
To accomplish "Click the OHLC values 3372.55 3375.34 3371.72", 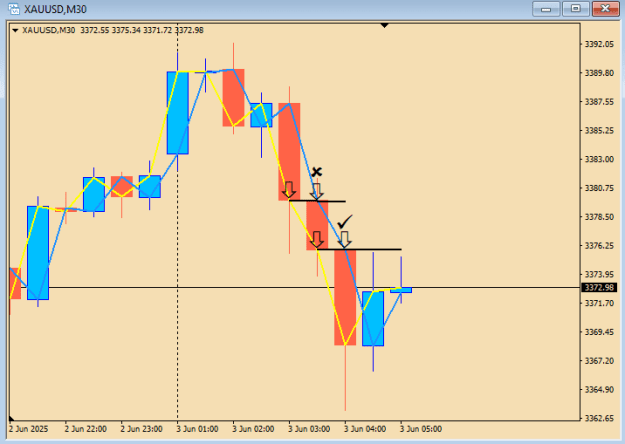I will coord(126,30).
